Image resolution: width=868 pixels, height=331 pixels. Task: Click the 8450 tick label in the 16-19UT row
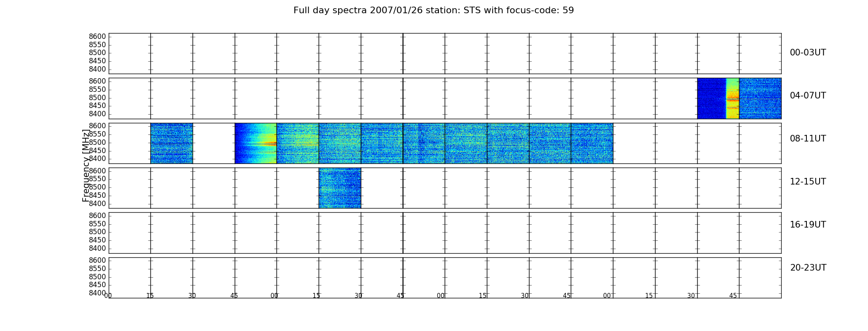tap(98, 240)
